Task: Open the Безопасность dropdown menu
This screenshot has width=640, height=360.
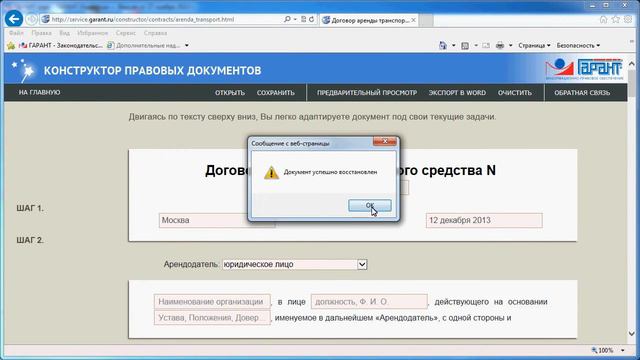Action: pyautogui.click(x=578, y=45)
